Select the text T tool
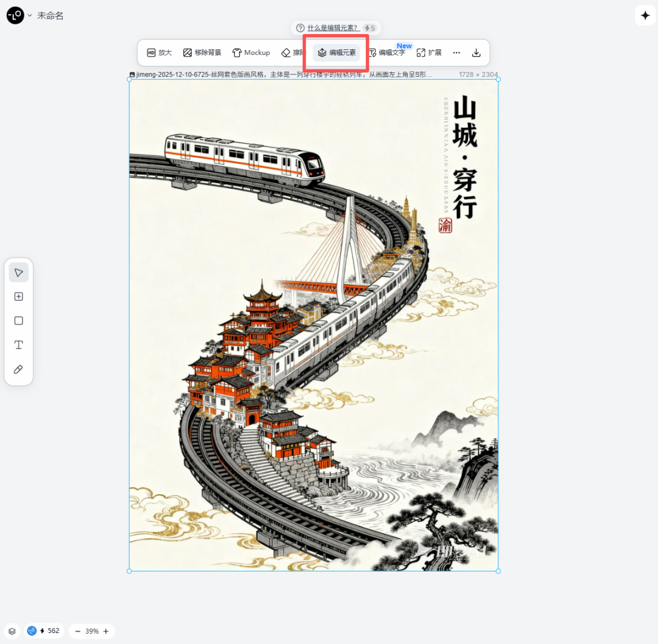 (18, 345)
